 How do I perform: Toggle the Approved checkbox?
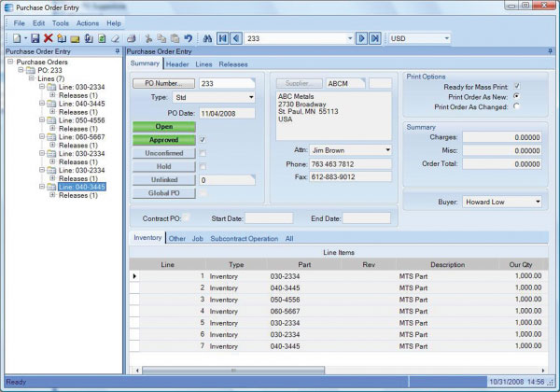pyautogui.click(x=203, y=139)
